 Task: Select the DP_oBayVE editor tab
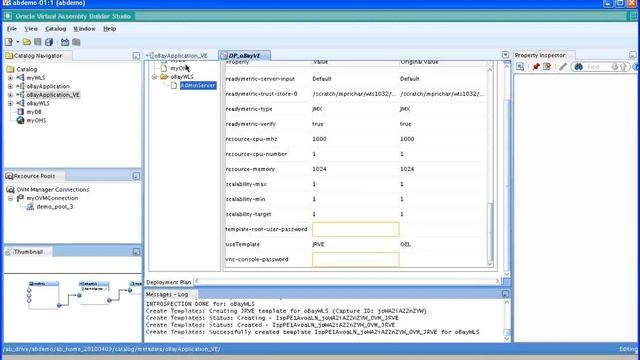point(244,56)
